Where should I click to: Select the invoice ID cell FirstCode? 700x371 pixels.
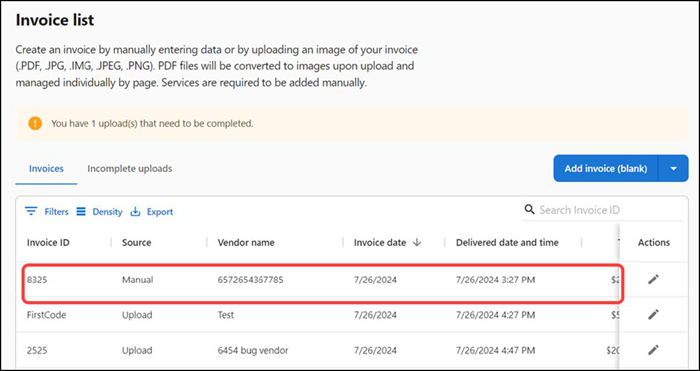pos(46,315)
